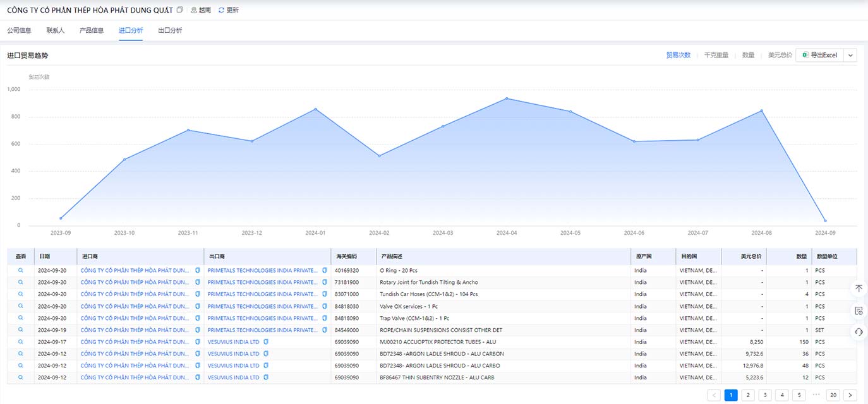Go to pagination page 5
Screen dimensions: 868x404
coord(799,395)
